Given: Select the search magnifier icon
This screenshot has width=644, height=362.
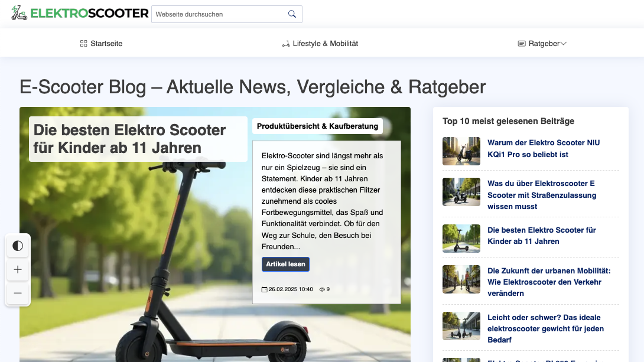Looking at the screenshot, I should pyautogui.click(x=292, y=14).
